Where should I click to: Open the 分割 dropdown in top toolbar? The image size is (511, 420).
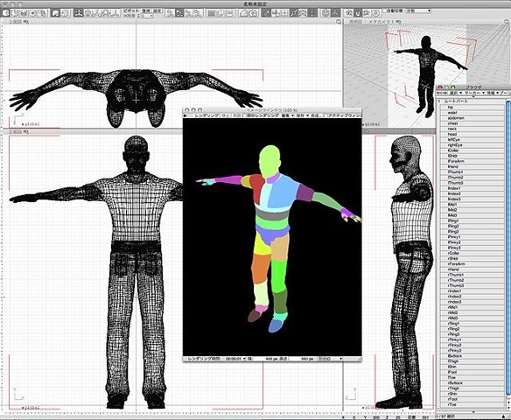[x=418, y=10]
